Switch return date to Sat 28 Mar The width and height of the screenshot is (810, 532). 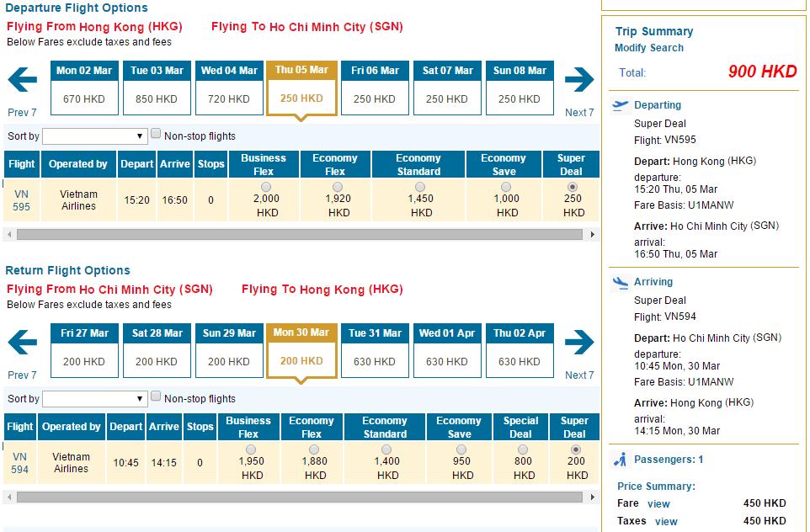[157, 350]
